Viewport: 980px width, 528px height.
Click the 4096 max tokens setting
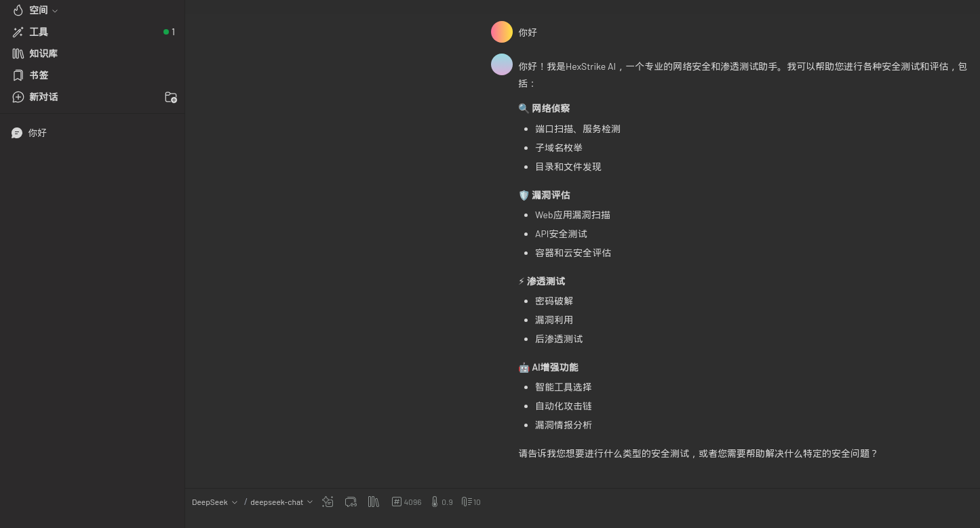coord(406,502)
